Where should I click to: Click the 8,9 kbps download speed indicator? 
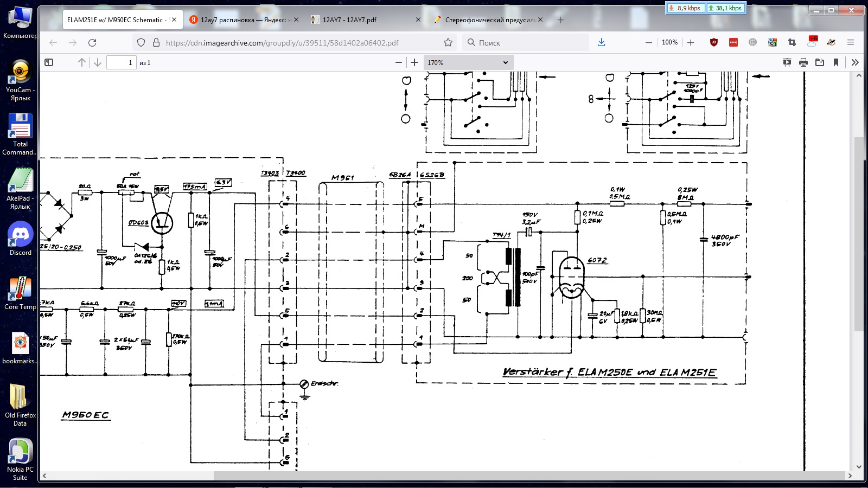pos(685,8)
